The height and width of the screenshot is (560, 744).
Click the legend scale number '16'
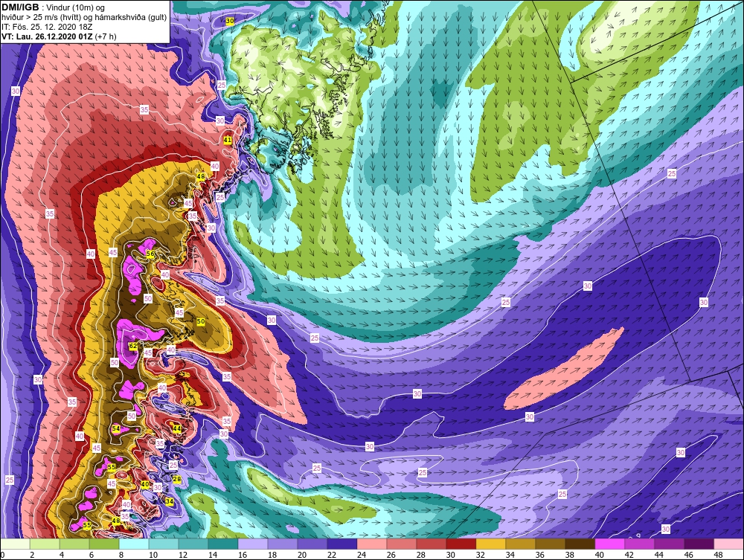coord(243,555)
